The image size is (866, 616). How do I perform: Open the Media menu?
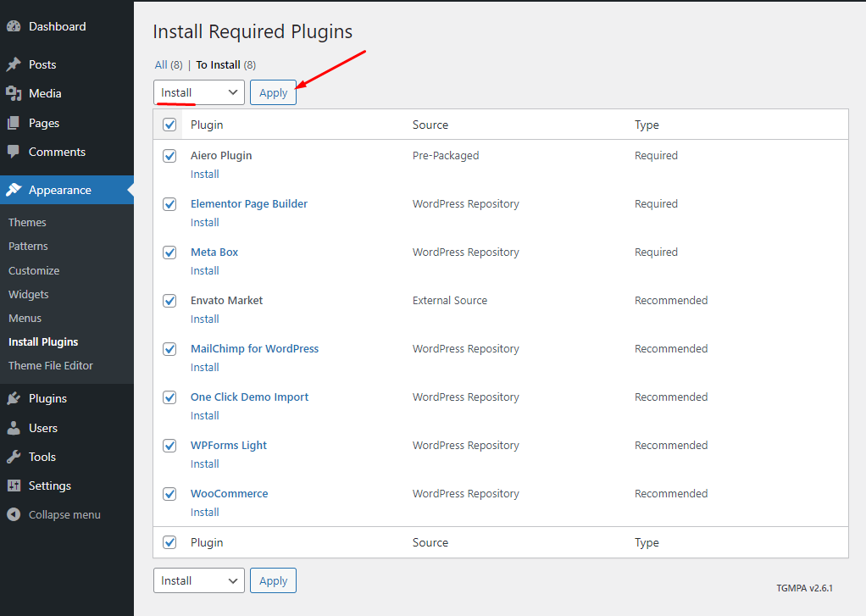(x=45, y=93)
